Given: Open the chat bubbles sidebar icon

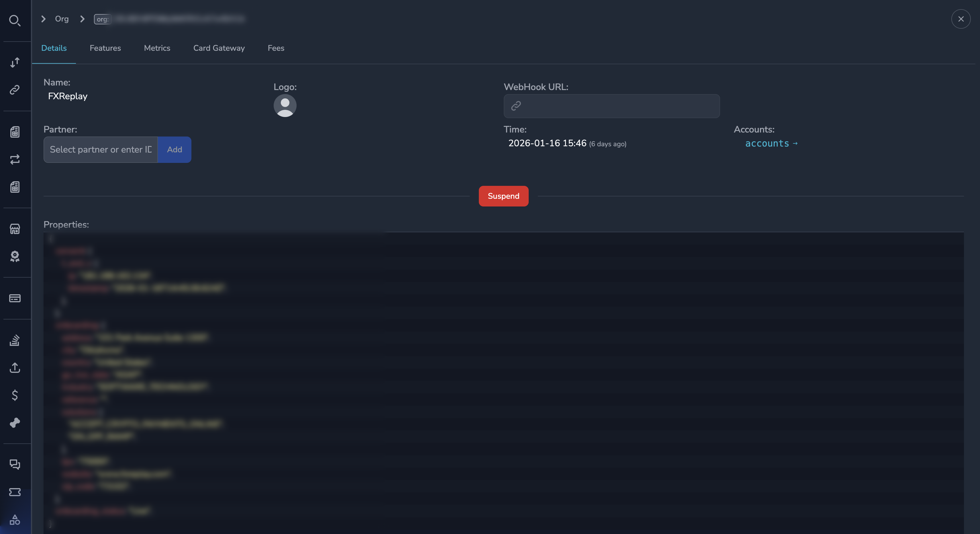Looking at the screenshot, I should pos(15,464).
